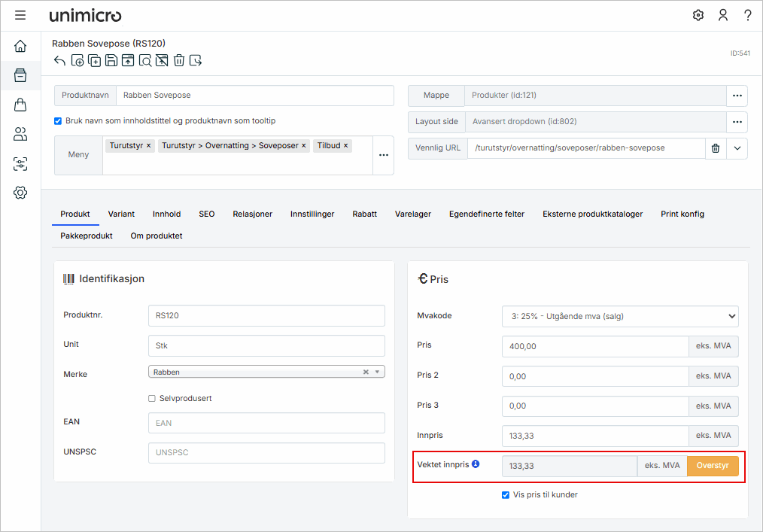Remove the Tilbud menu tag
763x532 pixels.
pos(346,145)
